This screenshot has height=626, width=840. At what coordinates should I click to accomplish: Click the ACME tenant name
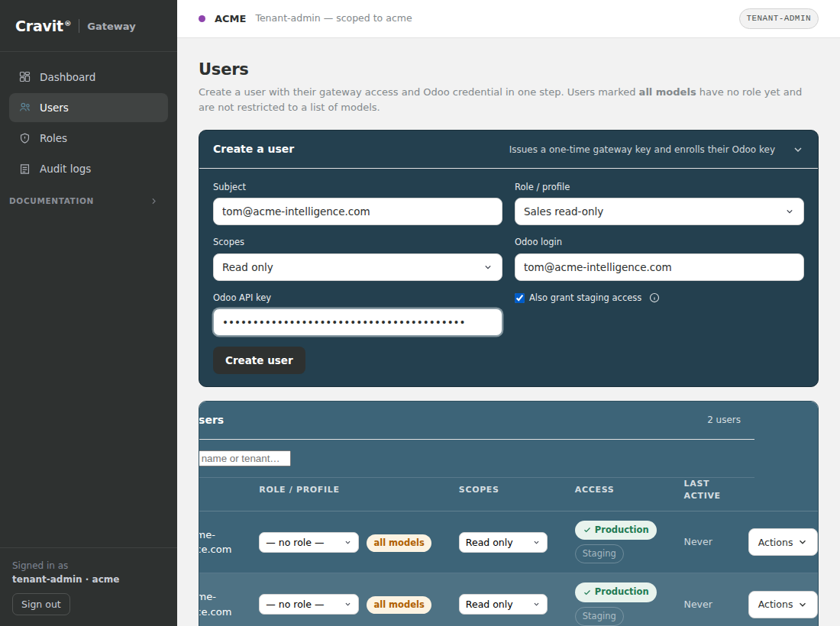click(231, 19)
